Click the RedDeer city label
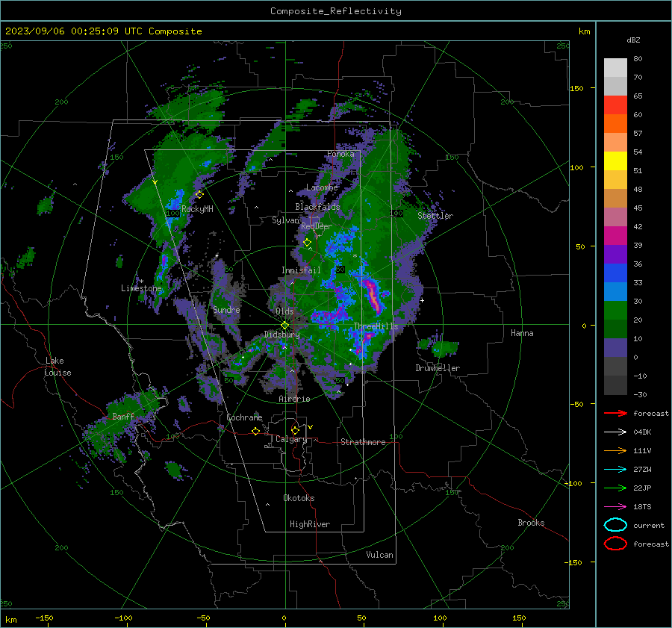 [x=317, y=226]
